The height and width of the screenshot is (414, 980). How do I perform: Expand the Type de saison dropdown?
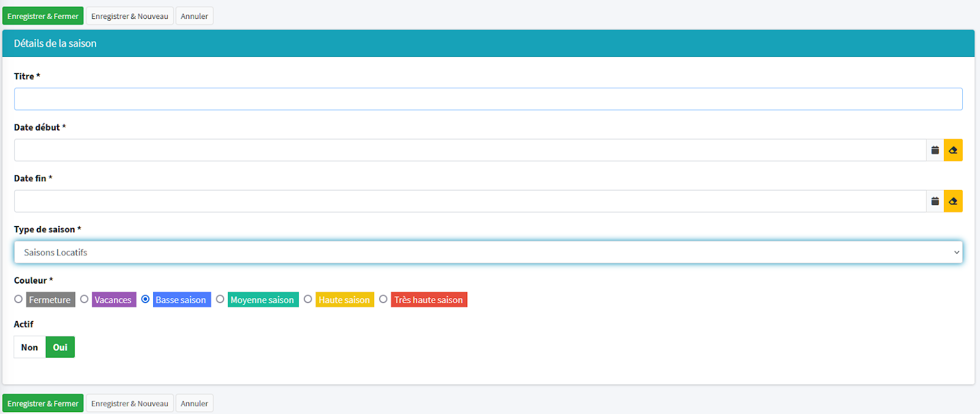[488, 252]
